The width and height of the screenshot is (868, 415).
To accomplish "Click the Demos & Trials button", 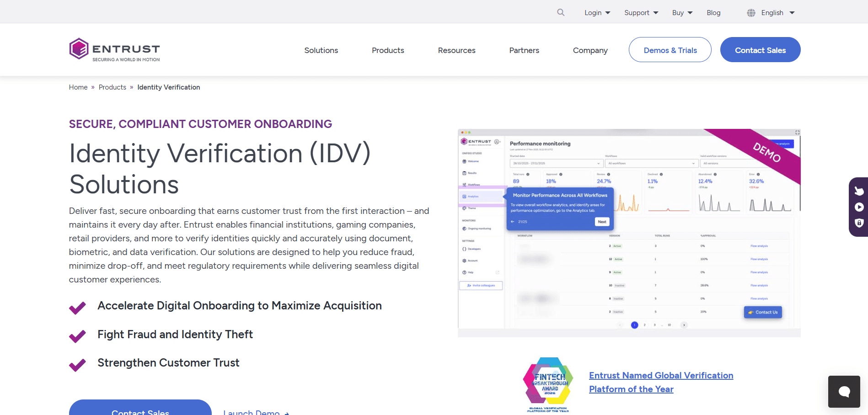I will coord(670,50).
